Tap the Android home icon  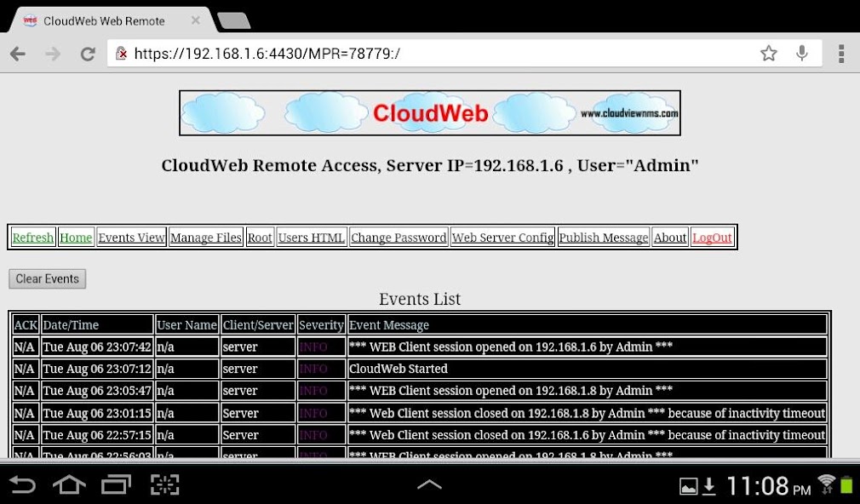(69, 484)
